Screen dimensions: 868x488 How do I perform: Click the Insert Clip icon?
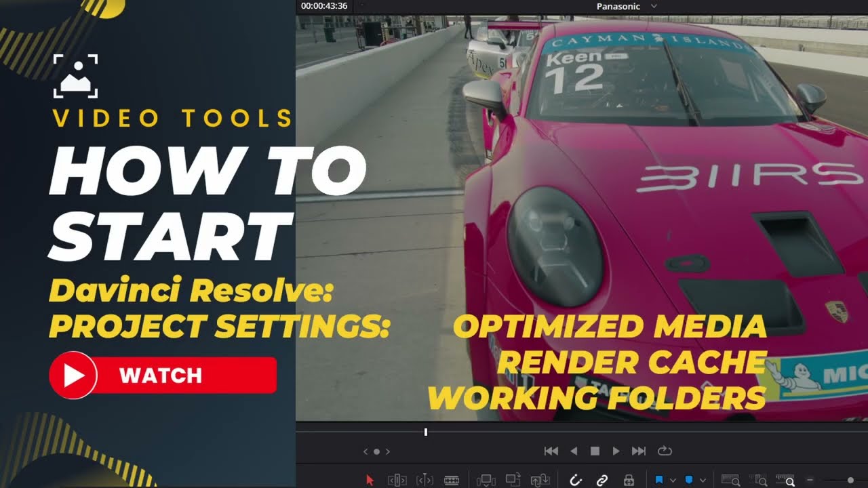(486, 481)
